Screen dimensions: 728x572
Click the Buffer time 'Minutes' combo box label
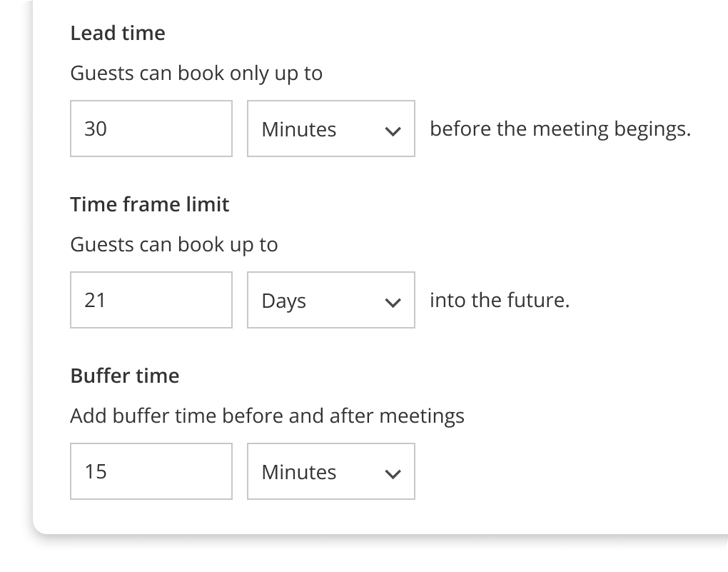point(298,471)
